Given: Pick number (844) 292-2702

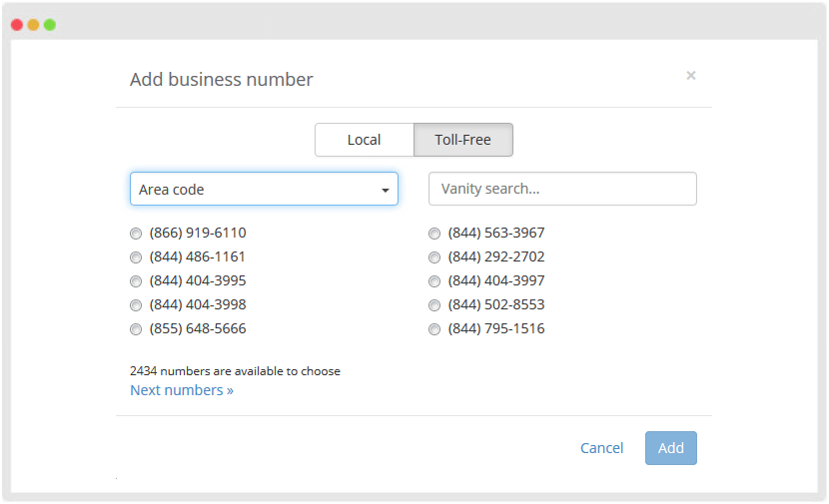Looking at the screenshot, I should tap(434, 257).
